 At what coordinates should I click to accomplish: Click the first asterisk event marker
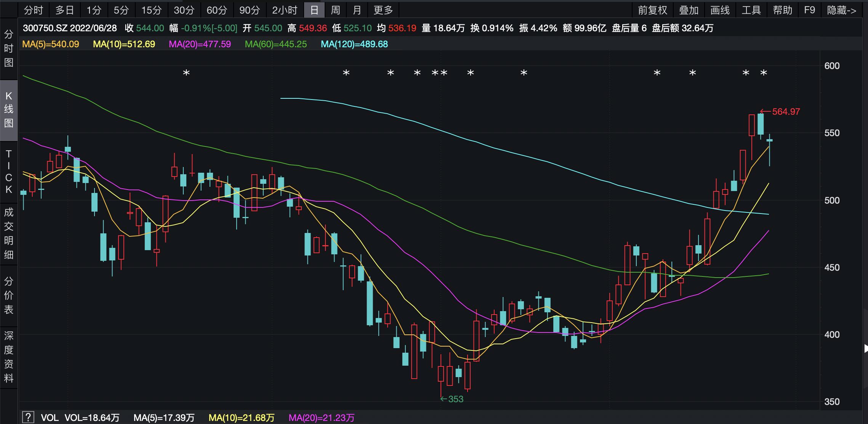click(x=186, y=73)
